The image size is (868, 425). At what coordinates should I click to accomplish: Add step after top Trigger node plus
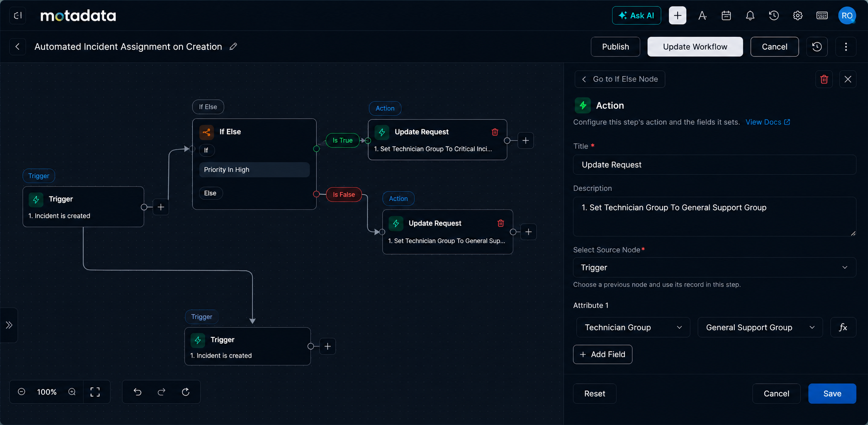pyautogui.click(x=161, y=207)
